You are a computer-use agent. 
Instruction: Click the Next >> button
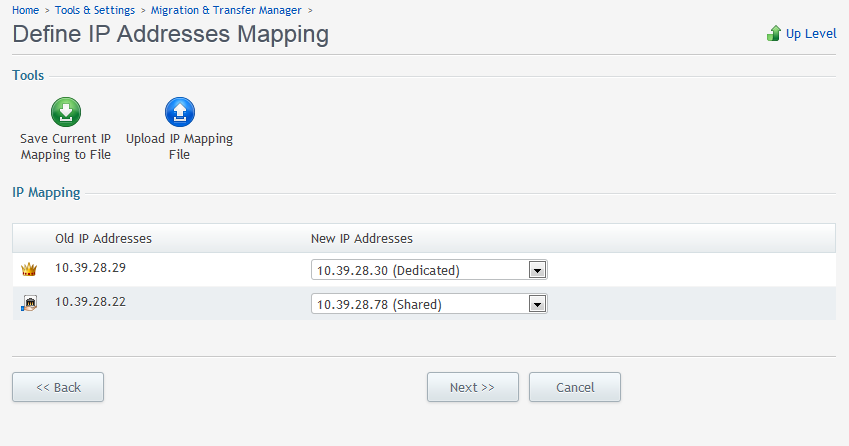pos(473,387)
